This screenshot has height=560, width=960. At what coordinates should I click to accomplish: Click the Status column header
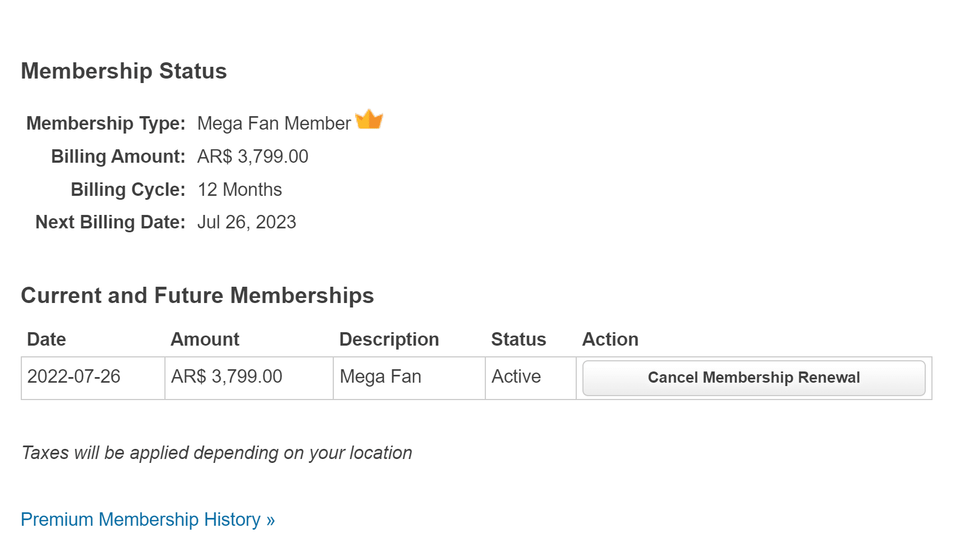[518, 339]
